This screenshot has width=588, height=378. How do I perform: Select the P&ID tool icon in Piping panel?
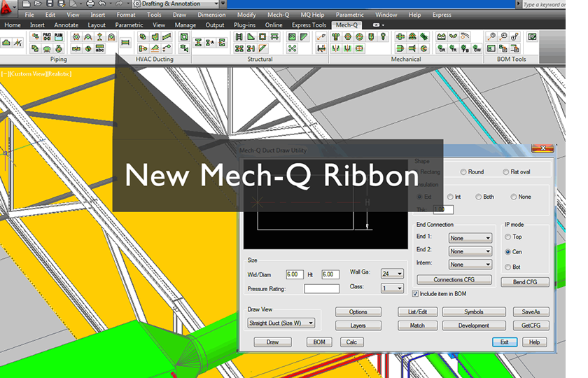click(x=47, y=36)
